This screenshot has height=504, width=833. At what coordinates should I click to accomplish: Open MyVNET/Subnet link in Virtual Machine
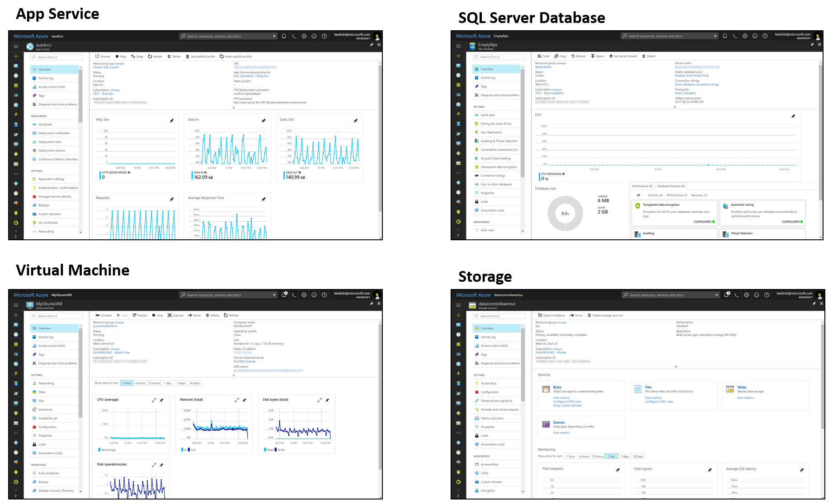click(x=245, y=361)
